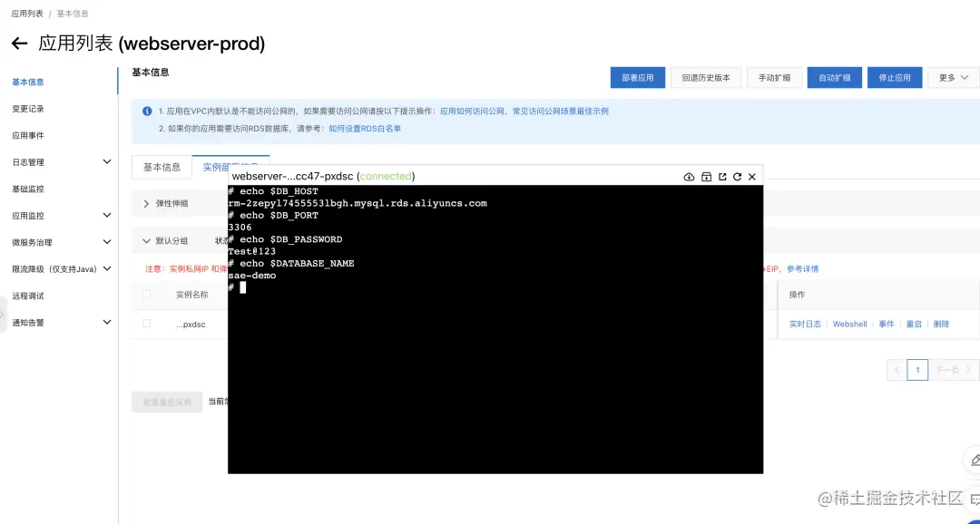Screen dimensions: 980x524
Task: Click the refresh icon in the webshell header
Action: coord(738,177)
